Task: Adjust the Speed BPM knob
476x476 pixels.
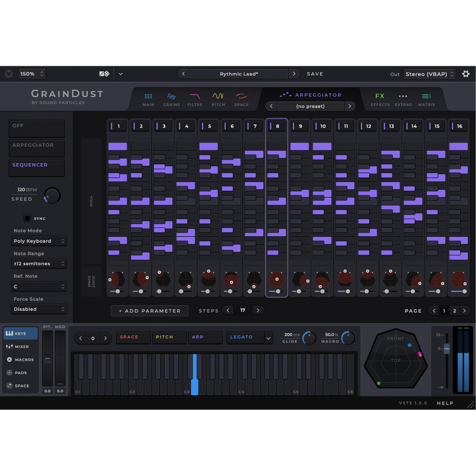Action: tap(52, 196)
